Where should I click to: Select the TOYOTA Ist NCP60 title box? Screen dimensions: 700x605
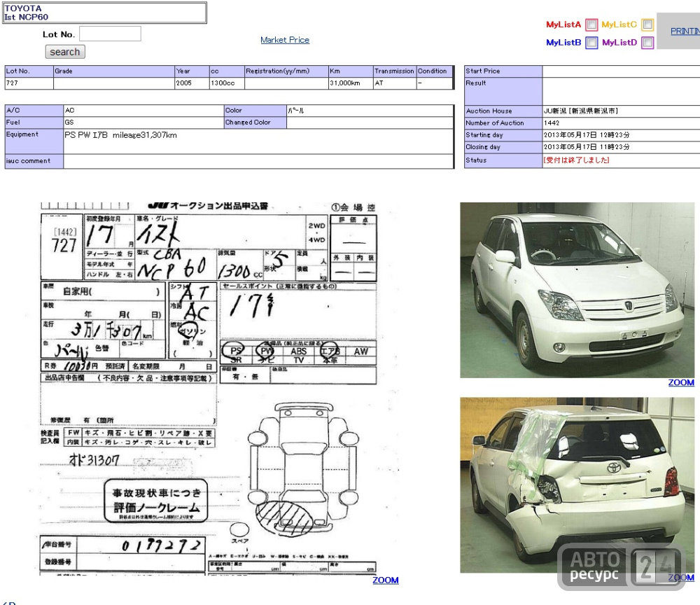tap(105, 13)
